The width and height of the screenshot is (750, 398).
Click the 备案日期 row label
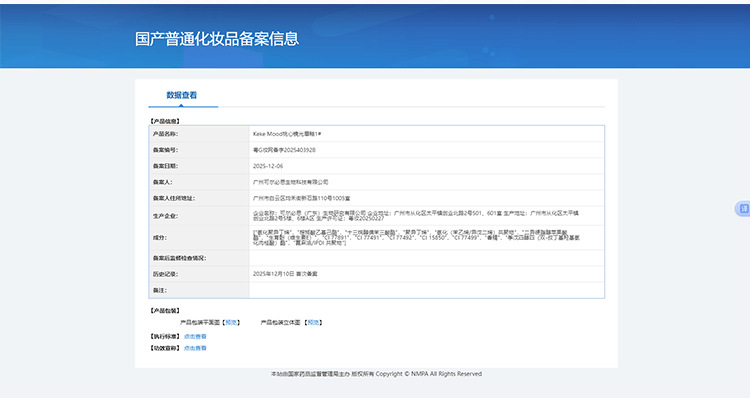(x=165, y=166)
